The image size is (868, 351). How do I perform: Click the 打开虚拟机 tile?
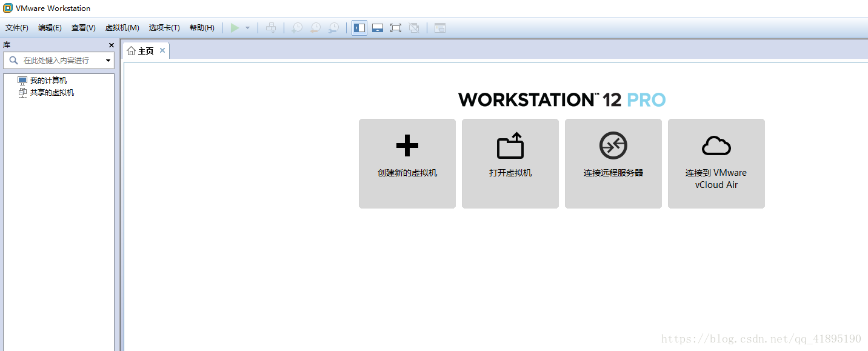pos(510,164)
